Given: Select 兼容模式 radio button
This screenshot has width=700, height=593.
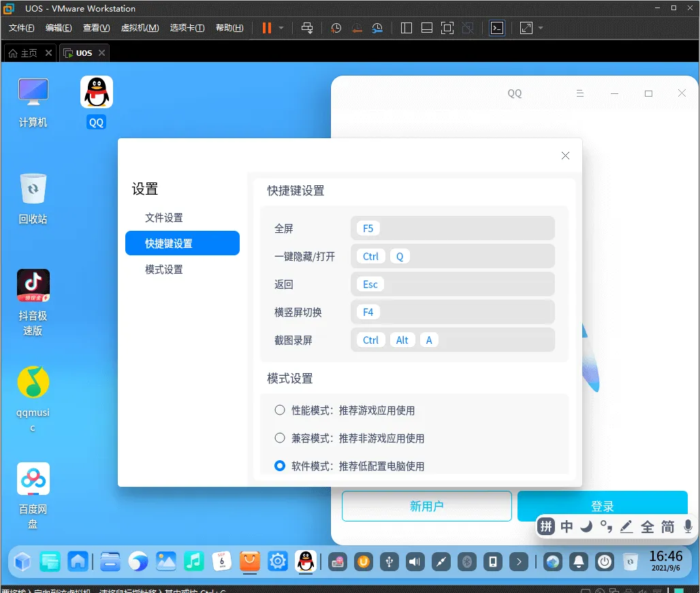Looking at the screenshot, I should click(x=279, y=438).
